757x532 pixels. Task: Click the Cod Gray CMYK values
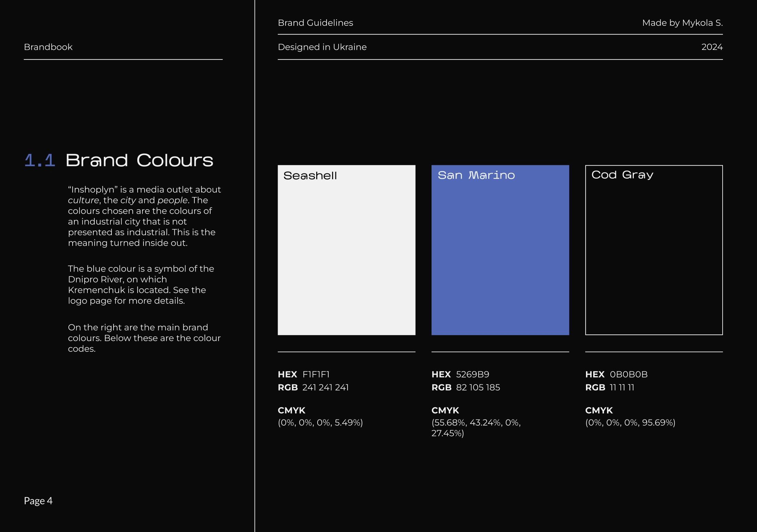click(630, 423)
